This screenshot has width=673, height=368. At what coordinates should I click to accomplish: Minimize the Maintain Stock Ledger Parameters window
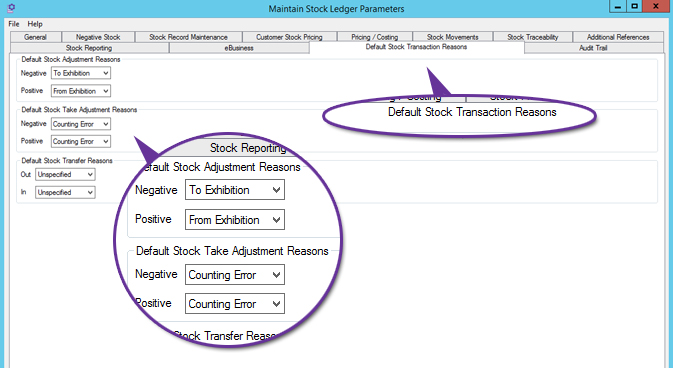tap(618, 6)
